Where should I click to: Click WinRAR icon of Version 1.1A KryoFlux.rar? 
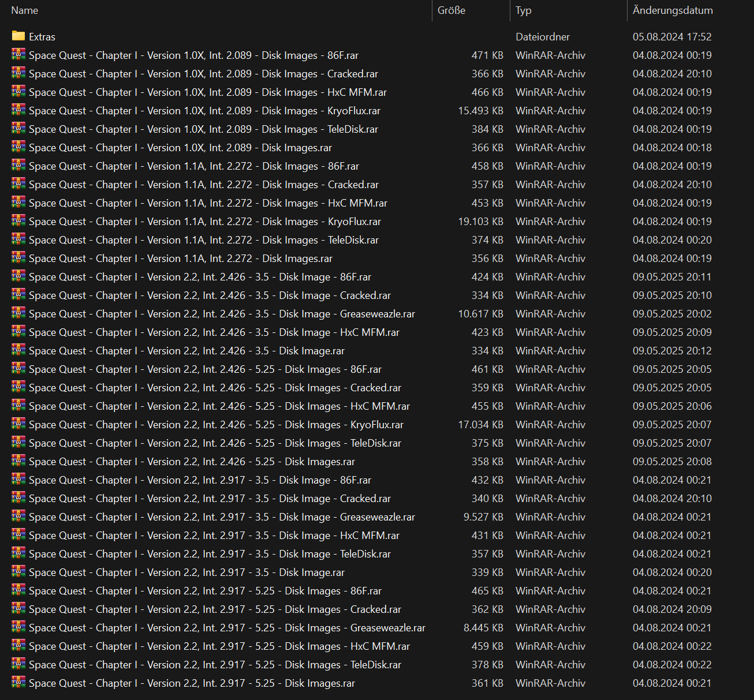coord(18,220)
